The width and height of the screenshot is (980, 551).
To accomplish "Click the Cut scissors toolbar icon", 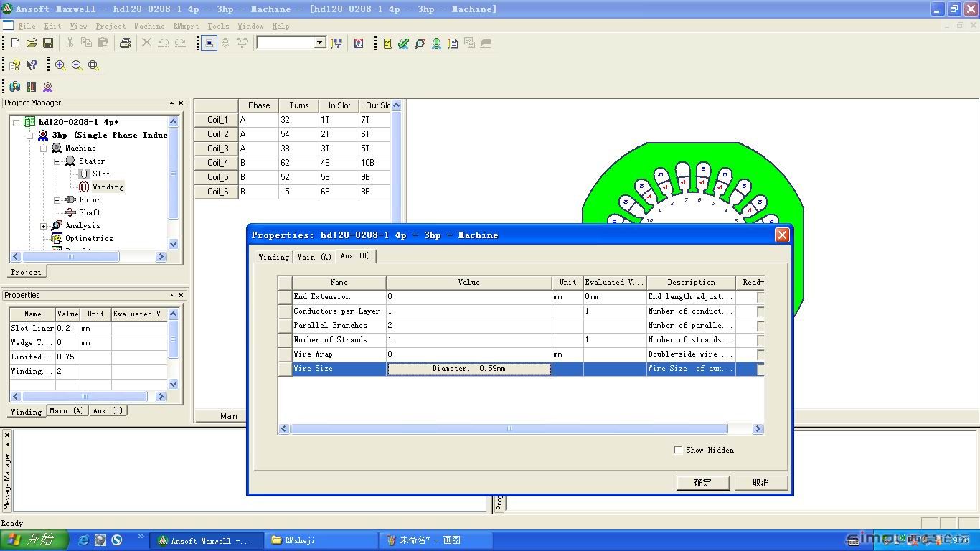I will pyautogui.click(x=70, y=43).
